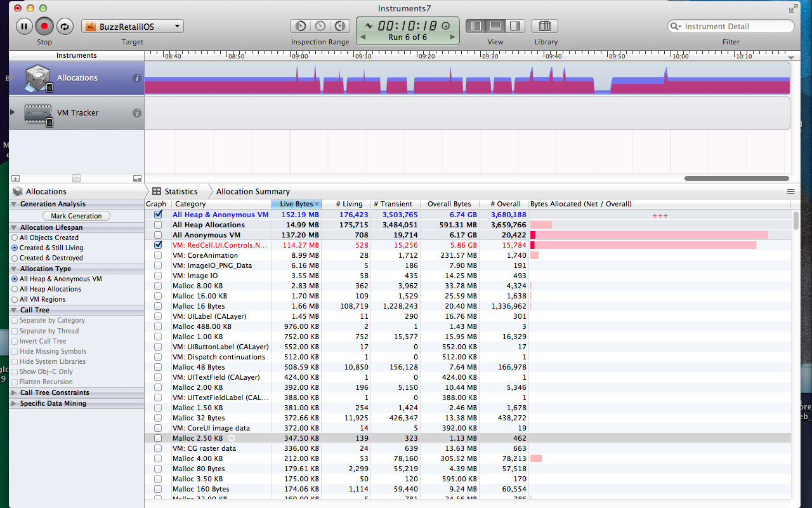This screenshot has width=812, height=508.
Task: Check graph box for VM: CoreAnimation
Action: point(158,255)
